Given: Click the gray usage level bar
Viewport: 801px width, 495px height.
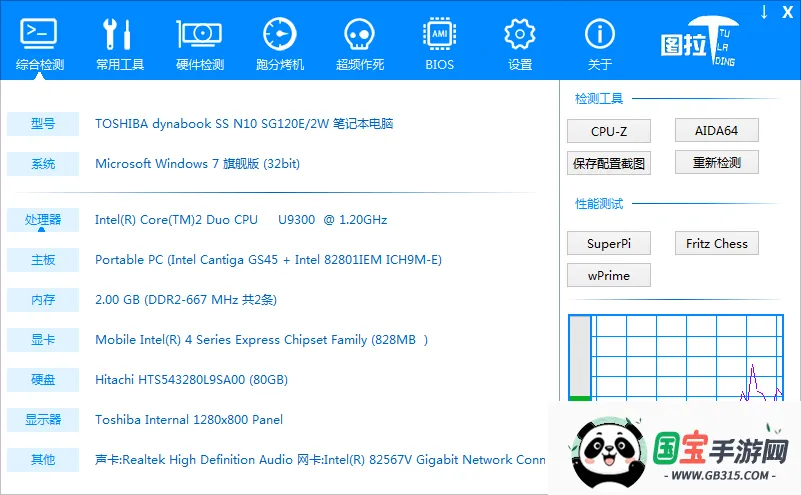Looking at the screenshot, I should pyautogui.click(x=579, y=358).
